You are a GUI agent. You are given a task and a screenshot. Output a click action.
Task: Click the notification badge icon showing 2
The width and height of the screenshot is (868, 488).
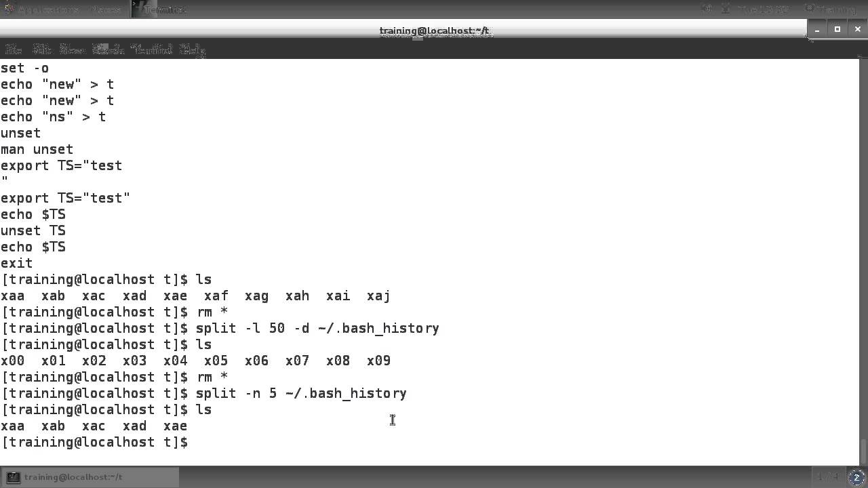(856, 478)
